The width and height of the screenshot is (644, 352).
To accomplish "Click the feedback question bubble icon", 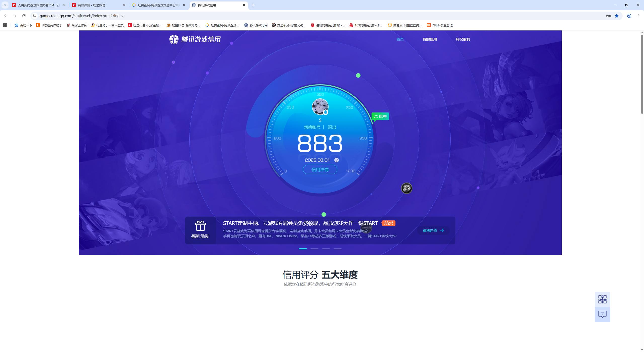I will click(x=602, y=314).
